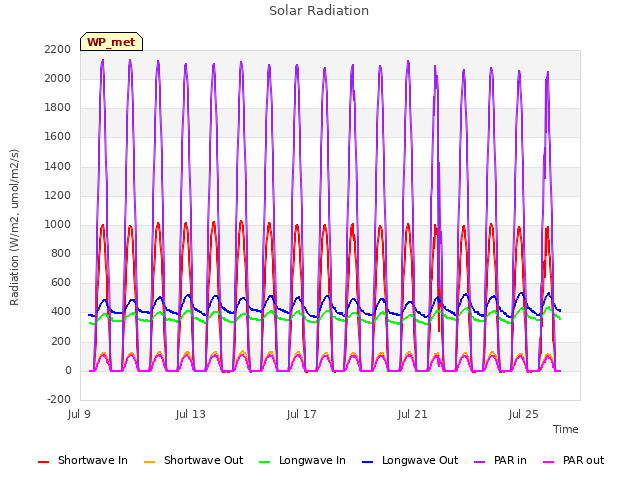Click the Jul 17 x-axis label
The image size is (640, 480).
click(302, 414)
